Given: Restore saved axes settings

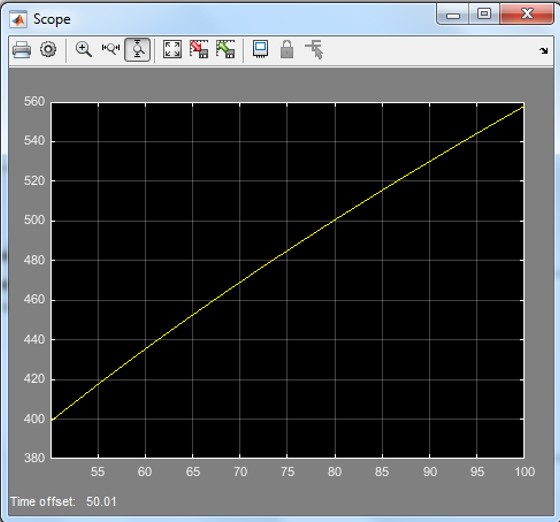Looking at the screenshot, I should coord(226,49).
